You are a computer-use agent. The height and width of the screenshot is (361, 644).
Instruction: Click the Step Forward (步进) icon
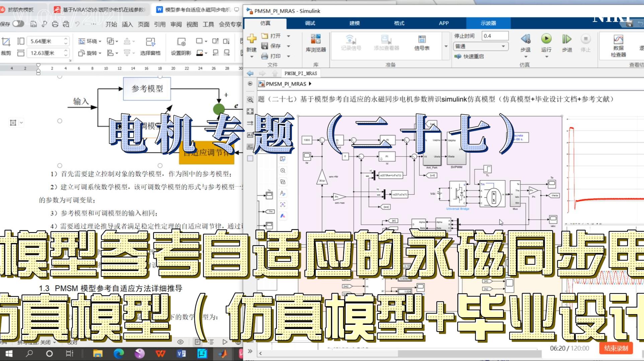pos(567,39)
